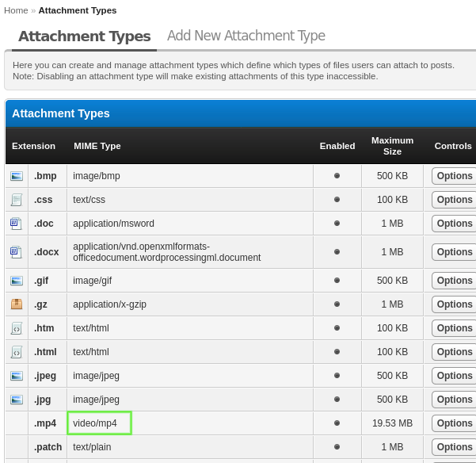Click the .gz archive package icon
Screen dimensions: 476x463
[x=17, y=304]
